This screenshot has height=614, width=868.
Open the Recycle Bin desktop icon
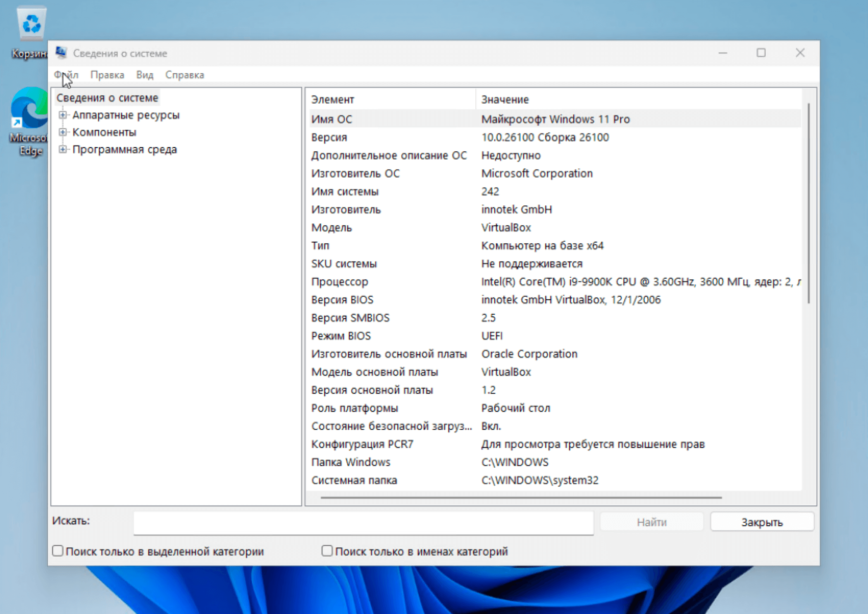[x=31, y=24]
